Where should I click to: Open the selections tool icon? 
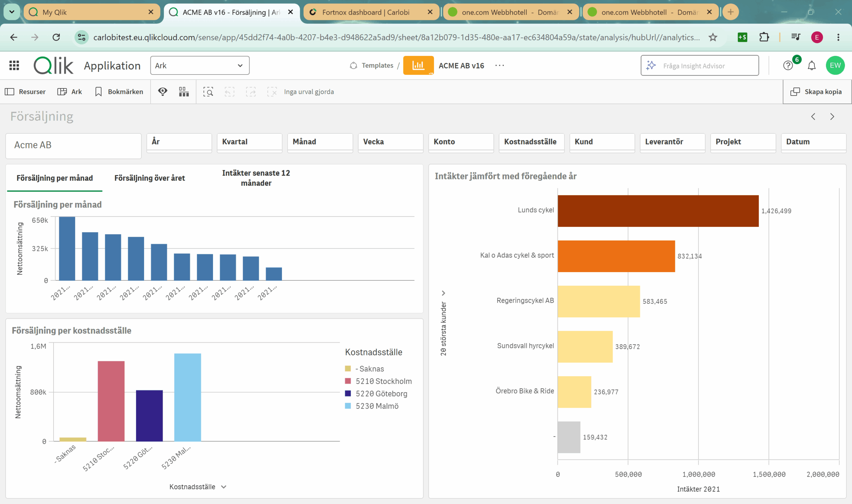pos(184,92)
